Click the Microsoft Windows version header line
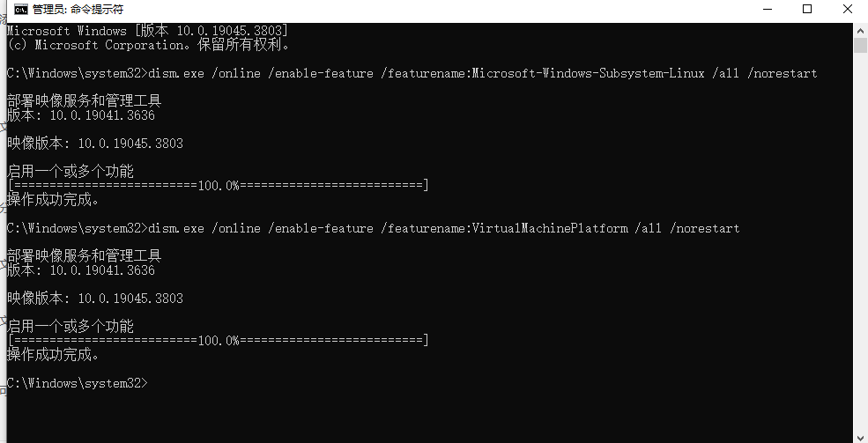This screenshot has width=868, height=443. [x=147, y=31]
